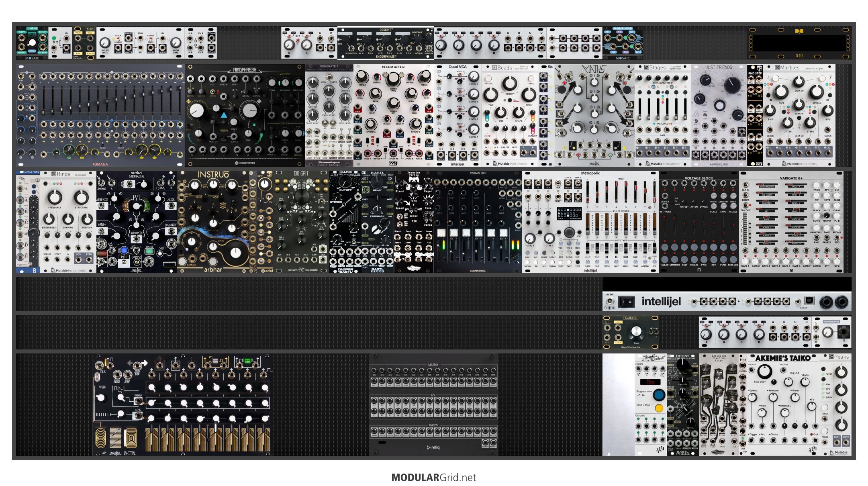This screenshot has height=486, width=868.
Task: Click the 'Marbles' title text
Action: click(790, 67)
